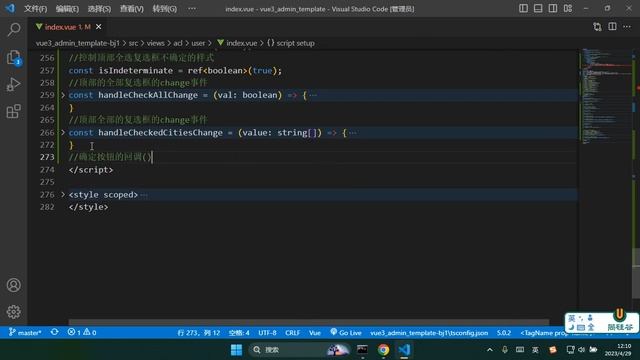Click tsconfig.json path in status bar
This screenshot has width=640, height=360.
[x=429, y=333]
